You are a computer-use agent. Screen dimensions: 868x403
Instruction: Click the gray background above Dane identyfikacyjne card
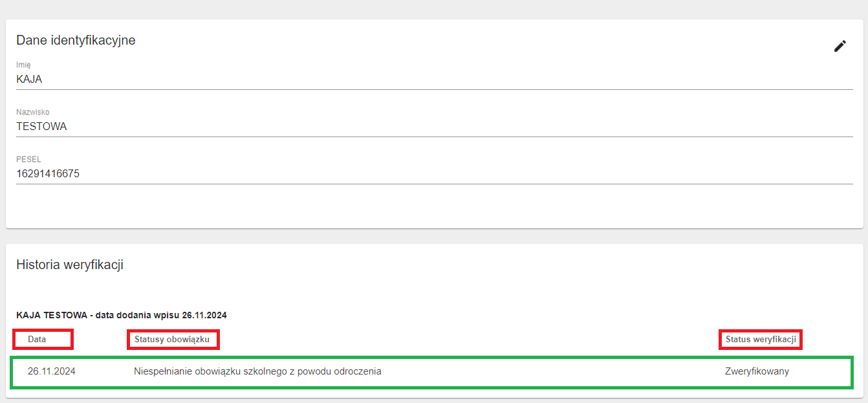coord(433,9)
